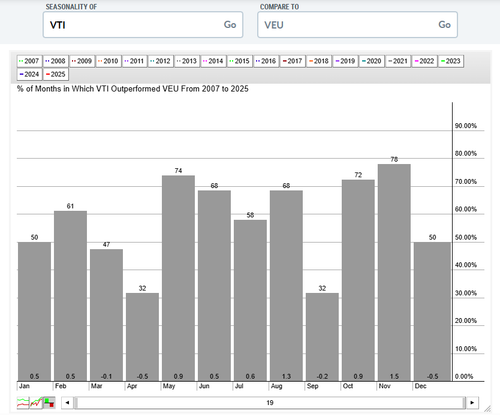Toggle the 2016 year legend

click(266, 61)
